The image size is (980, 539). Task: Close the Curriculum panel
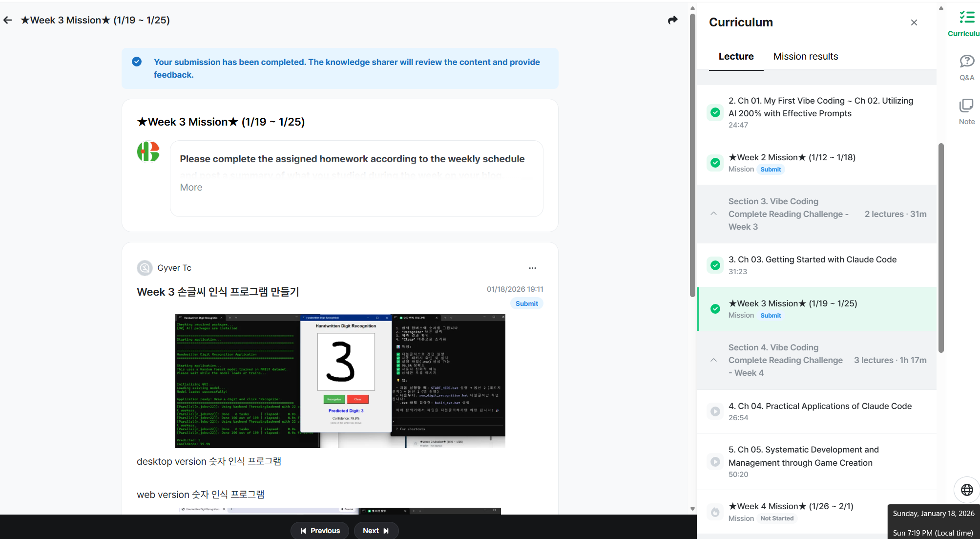pos(914,22)
